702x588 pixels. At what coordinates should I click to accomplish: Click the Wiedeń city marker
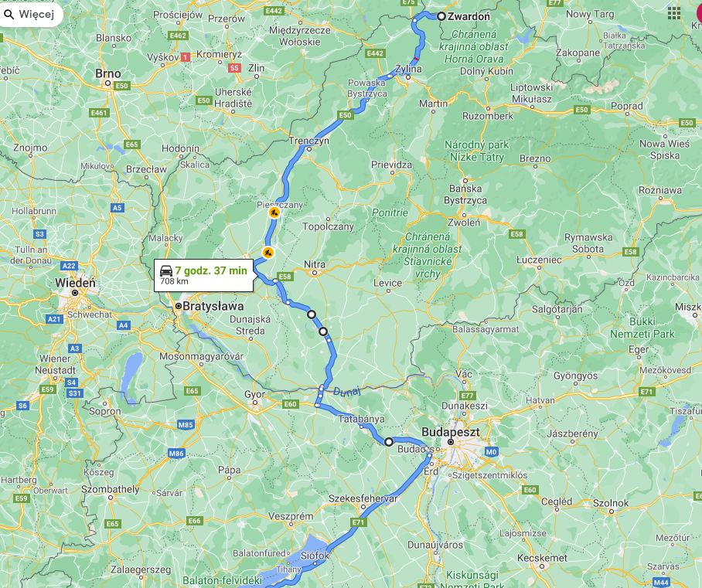(x=75, y=293)
